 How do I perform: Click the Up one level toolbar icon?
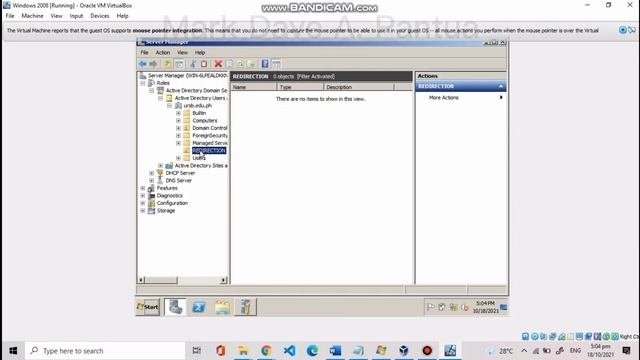pyautogui.click(x=168, y=64)
